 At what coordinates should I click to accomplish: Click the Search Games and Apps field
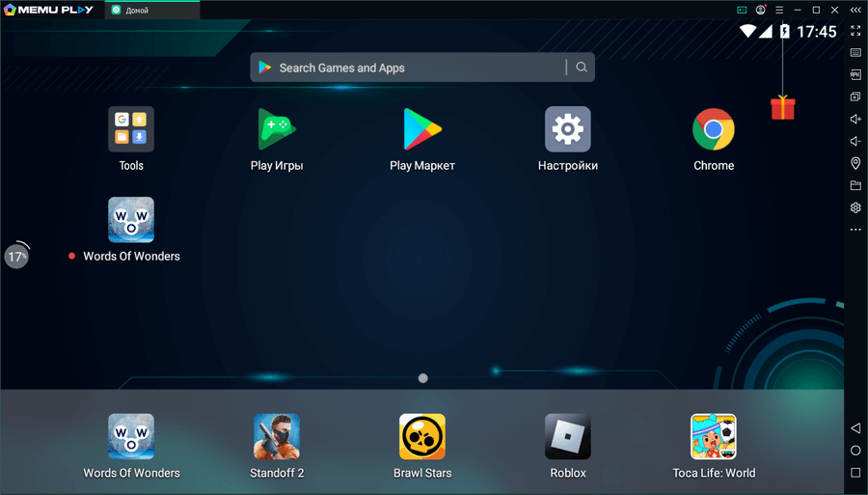pyautogui.click(x=415, y=68)
